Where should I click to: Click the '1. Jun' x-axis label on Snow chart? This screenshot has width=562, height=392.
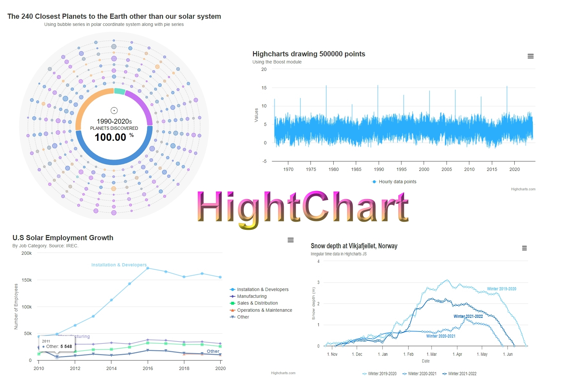[508, 354]
